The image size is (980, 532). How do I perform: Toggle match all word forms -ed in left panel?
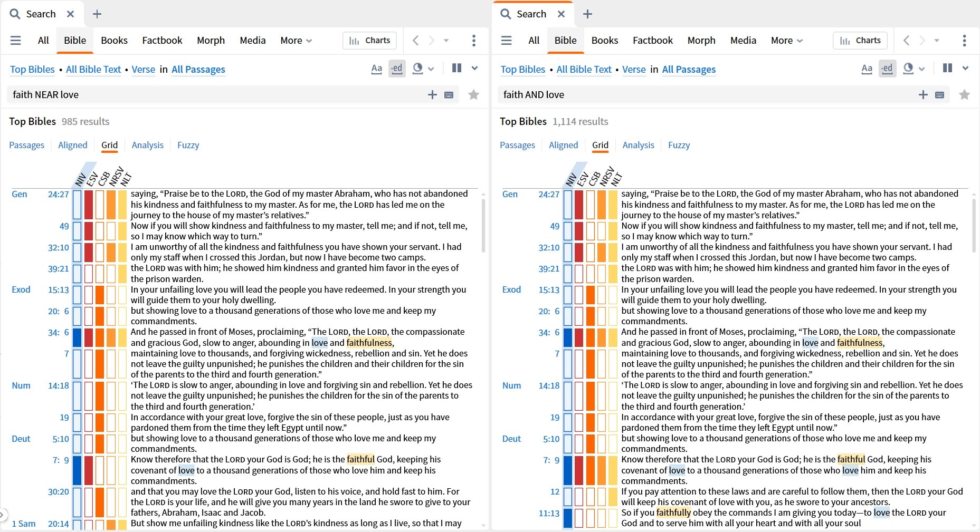click(397, 69)
